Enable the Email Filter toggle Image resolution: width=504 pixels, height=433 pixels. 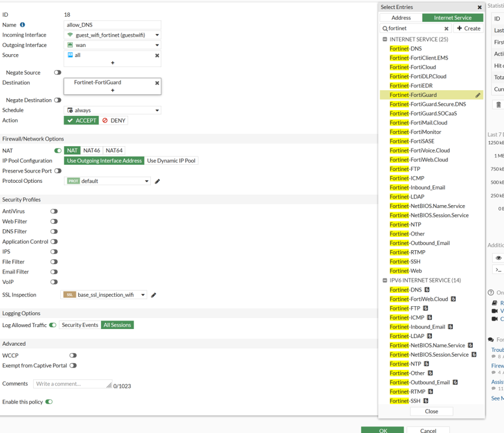(x=54, y=272)
